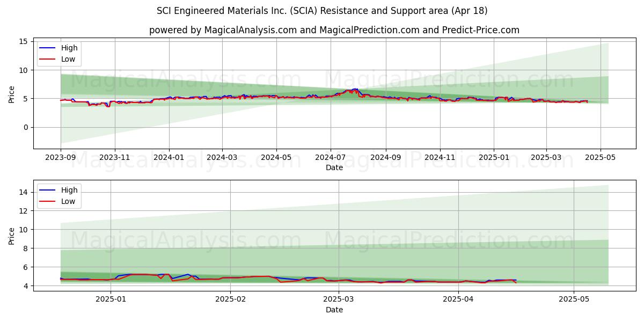The width and height of the screenshot is (644, 322).
Task: Click the 'Date' axis label under bottom chart
Action: [334, 310]
